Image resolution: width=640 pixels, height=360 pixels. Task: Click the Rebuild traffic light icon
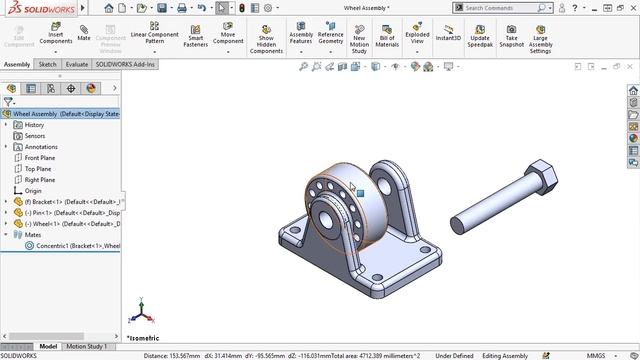coord(242,8)
